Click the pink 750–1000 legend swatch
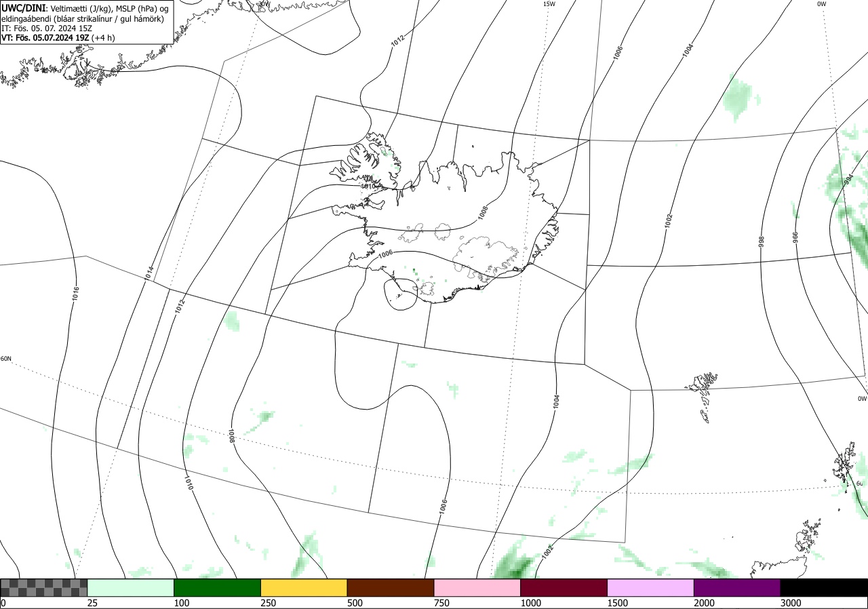The width and height of the screenshot is (868, 609). [477, 587]
